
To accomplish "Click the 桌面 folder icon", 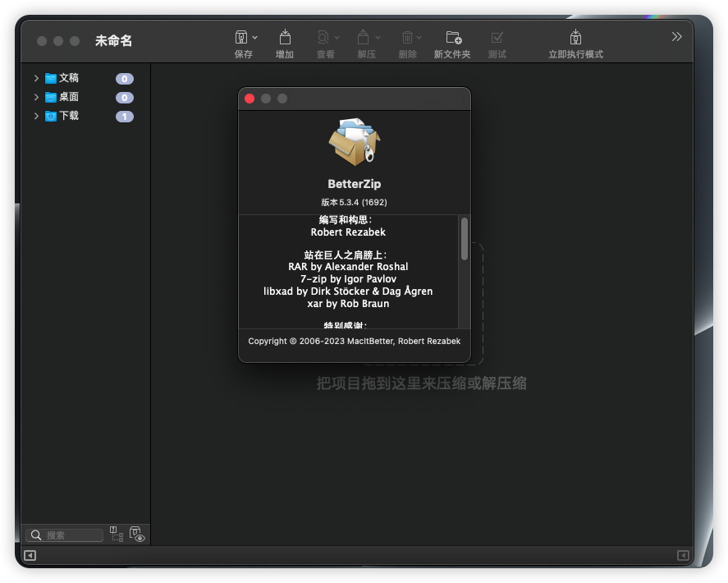I will [x=51, y=98].
